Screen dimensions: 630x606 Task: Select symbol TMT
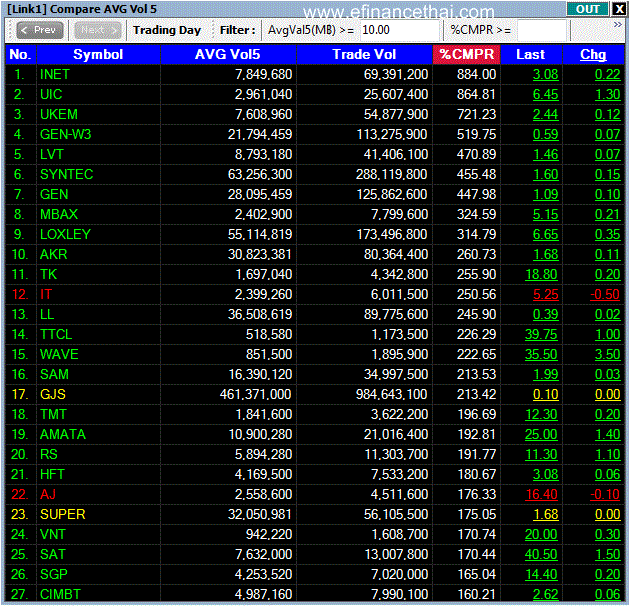[53, 414]
